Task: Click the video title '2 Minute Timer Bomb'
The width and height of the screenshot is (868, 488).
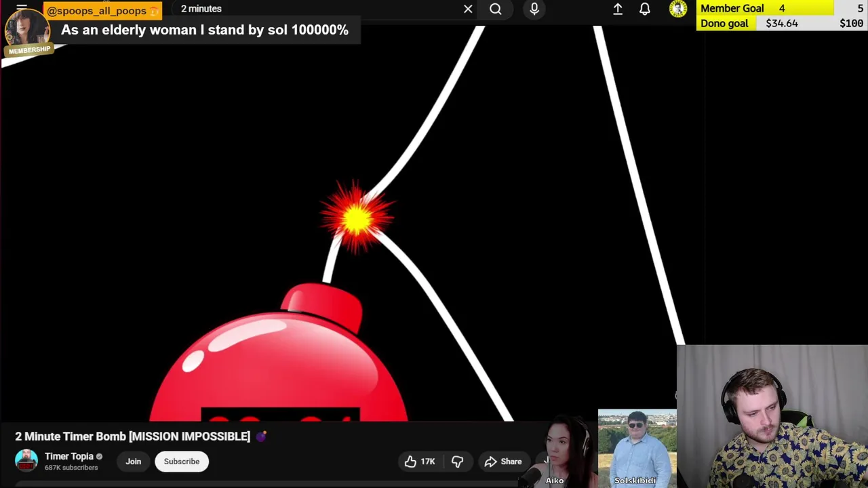Action: [133, 436]
